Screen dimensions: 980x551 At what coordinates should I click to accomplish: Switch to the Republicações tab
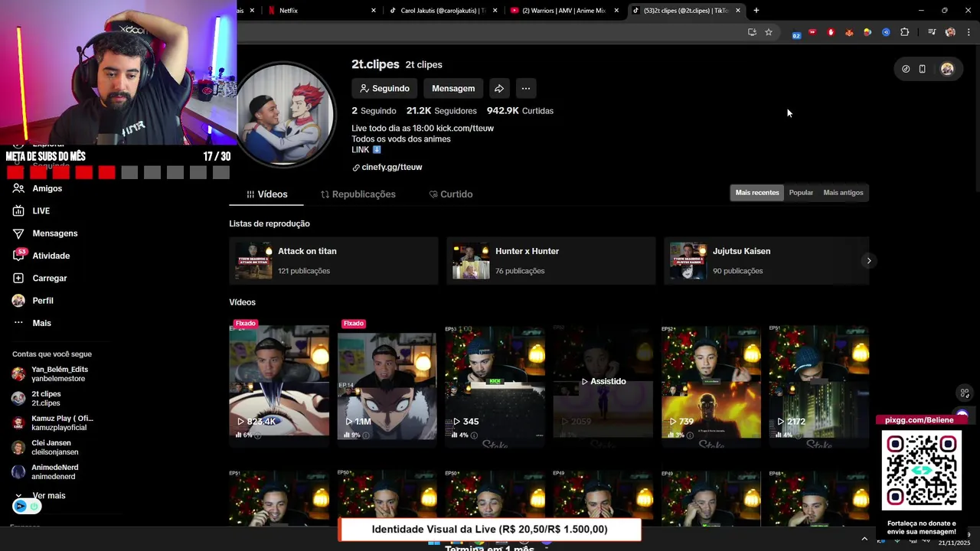point(358,194)
